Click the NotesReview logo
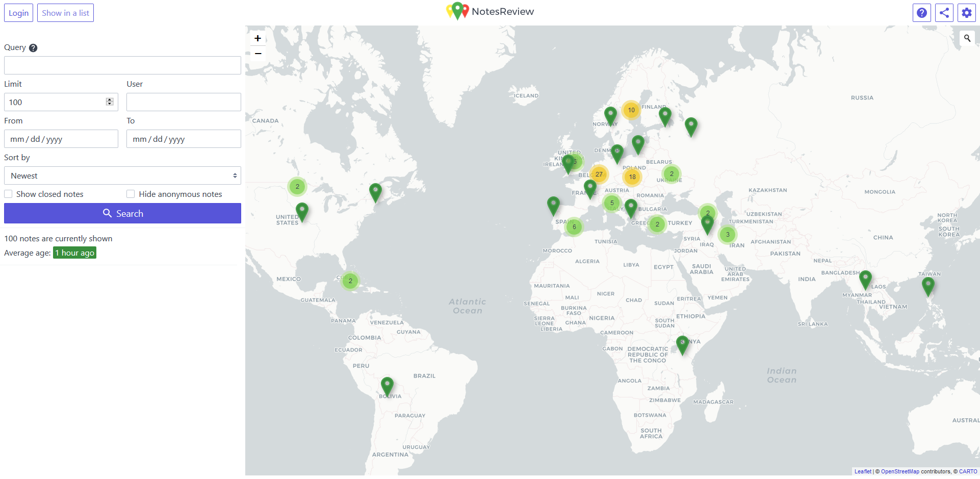The image size is (980, 479). click(490, 11)
